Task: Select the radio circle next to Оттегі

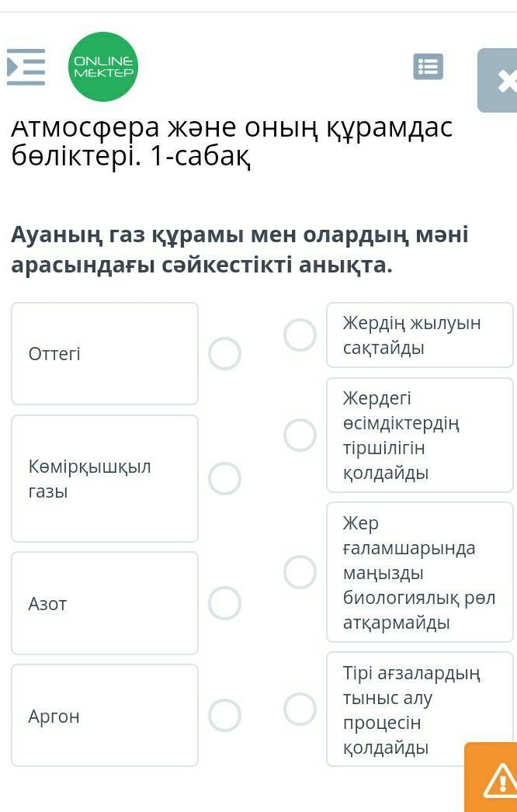Action: click(224, 353)
